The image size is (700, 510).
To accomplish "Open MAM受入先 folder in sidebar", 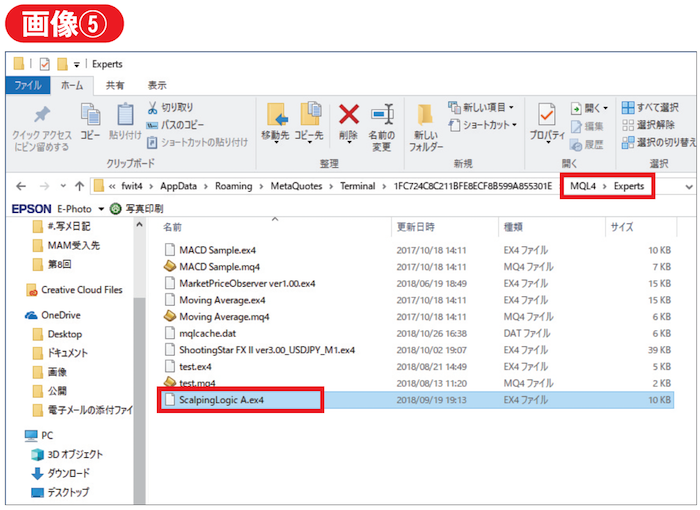I will (66, 246).
